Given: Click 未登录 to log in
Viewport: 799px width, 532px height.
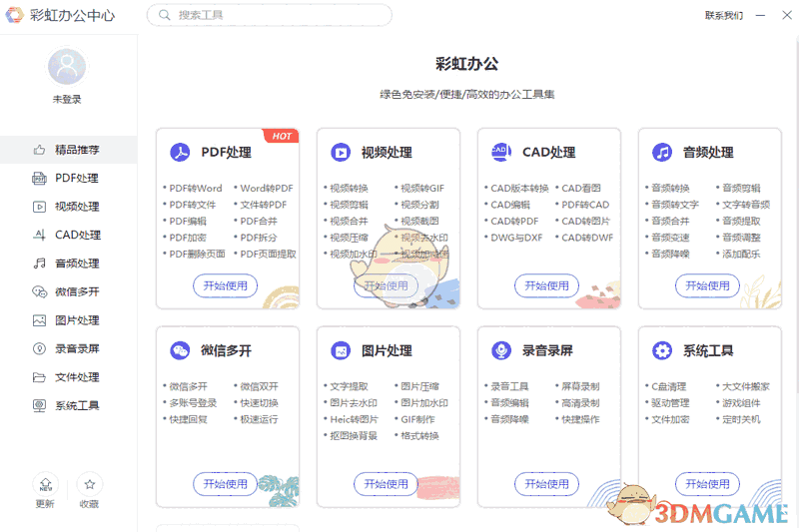Looking at the screenshot, I should click(67, 99).
